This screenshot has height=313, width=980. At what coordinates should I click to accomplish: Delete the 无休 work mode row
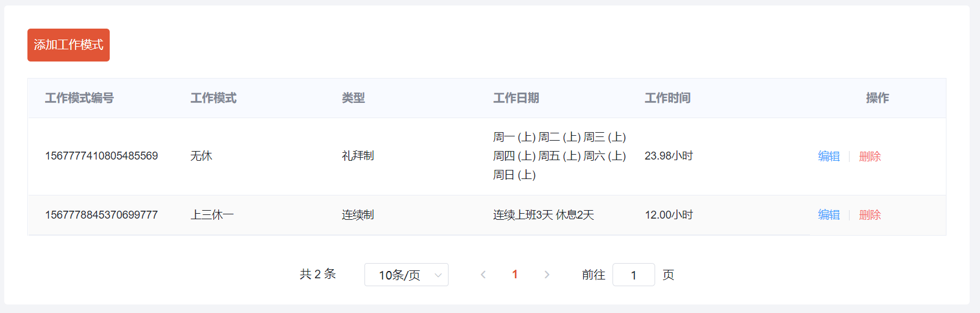click(870, 156)
